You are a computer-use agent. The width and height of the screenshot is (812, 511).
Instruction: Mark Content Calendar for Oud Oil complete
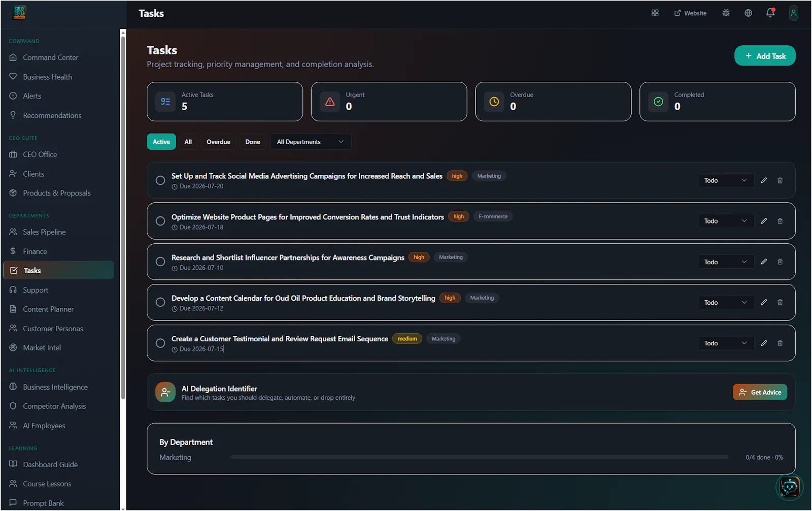160,302
